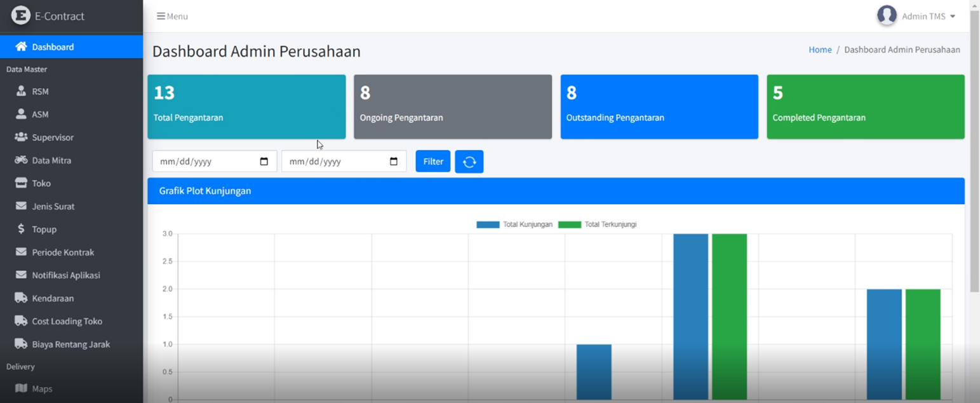Click the Kendaraan truck icon

[x=21, y=298]
